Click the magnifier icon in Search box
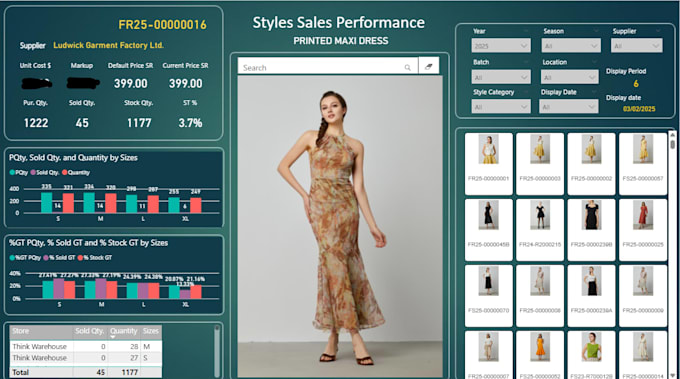This screenshot has width=680, height=379. pos(408,68)
